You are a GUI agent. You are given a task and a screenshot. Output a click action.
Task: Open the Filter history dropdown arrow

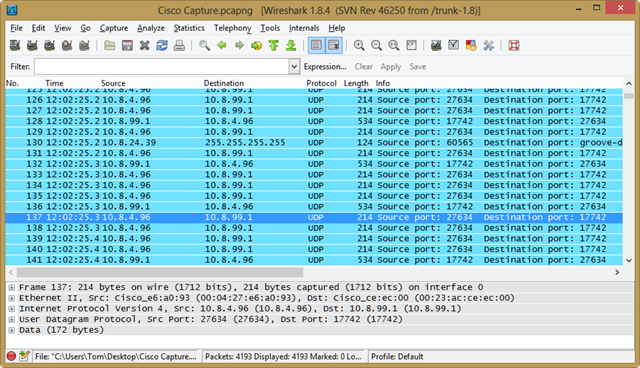(x=294, y=67)
